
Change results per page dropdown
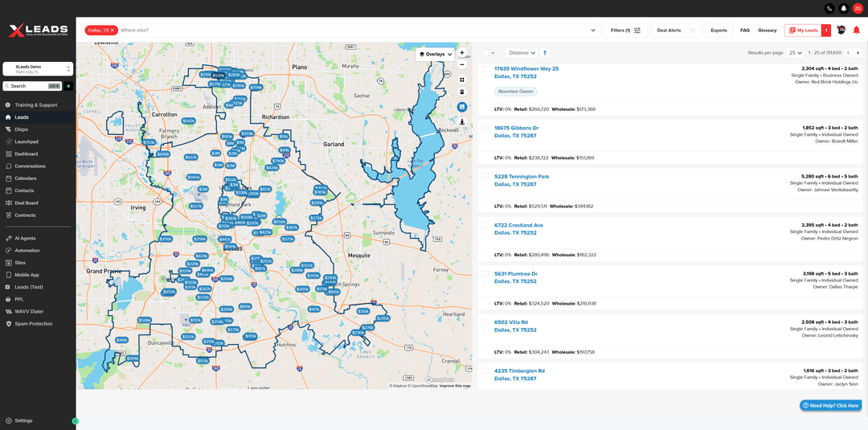point(795,53)
